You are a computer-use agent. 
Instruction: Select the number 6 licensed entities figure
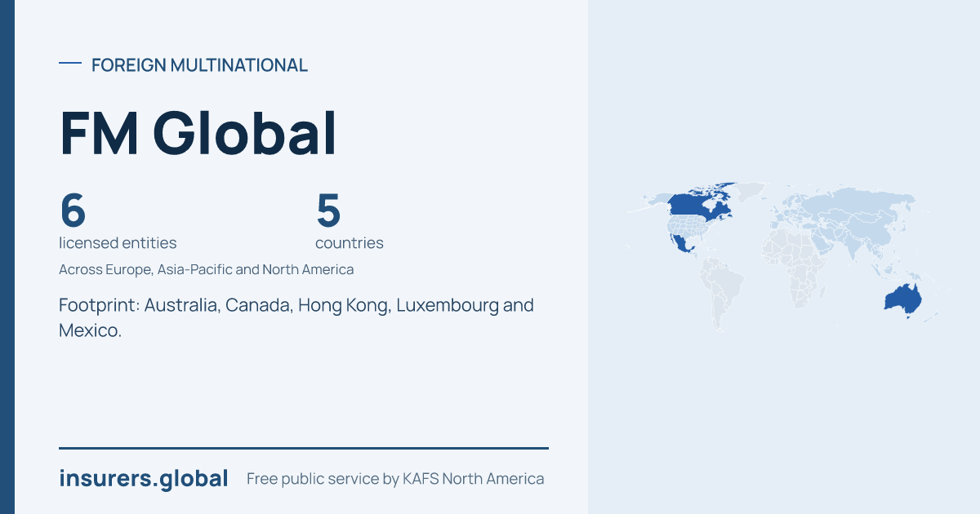click(x=73, y=210)
